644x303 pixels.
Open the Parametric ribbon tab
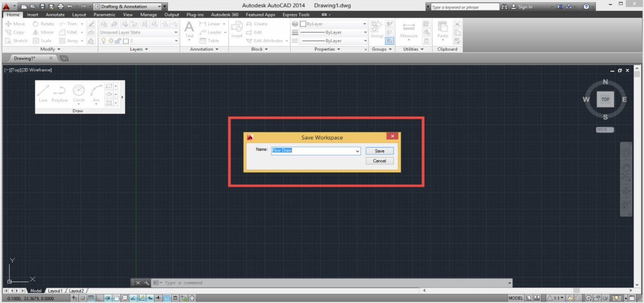tap(104, 15)
